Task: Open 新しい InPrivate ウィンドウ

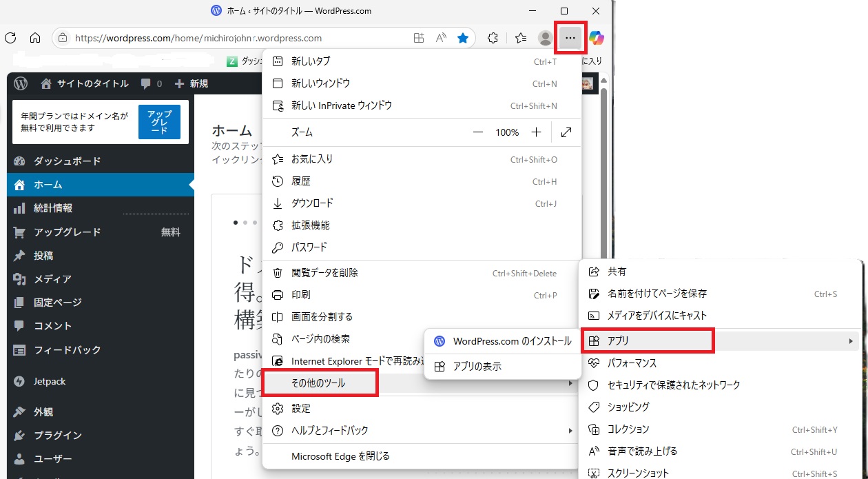Action: coord(422,105)
